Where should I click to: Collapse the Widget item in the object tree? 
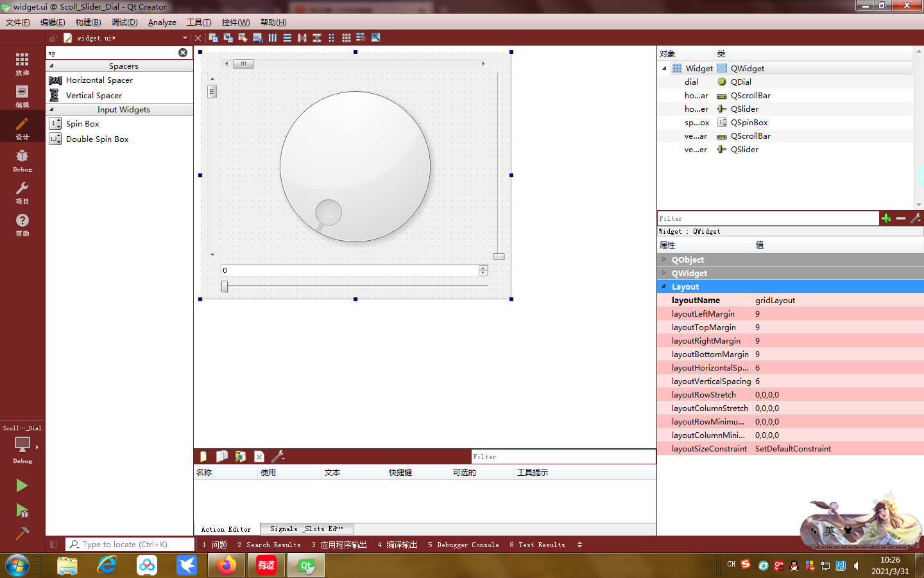[664, 68]
